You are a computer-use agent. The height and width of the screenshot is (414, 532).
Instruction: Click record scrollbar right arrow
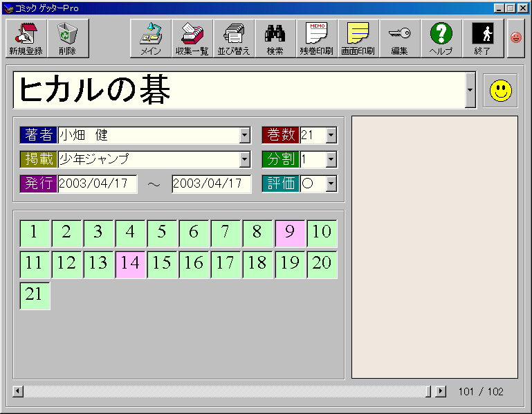click(441, 392)
